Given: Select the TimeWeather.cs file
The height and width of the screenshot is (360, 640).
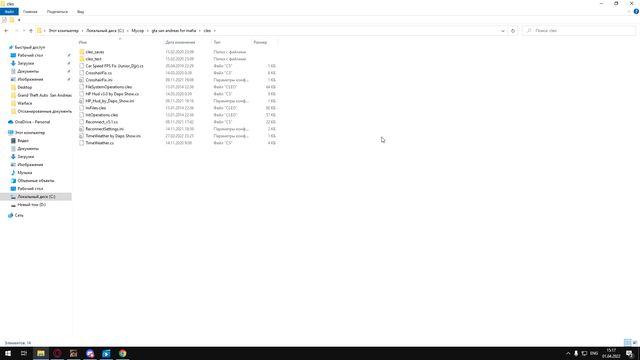Looking at the screenshot, I should [100, 143].
